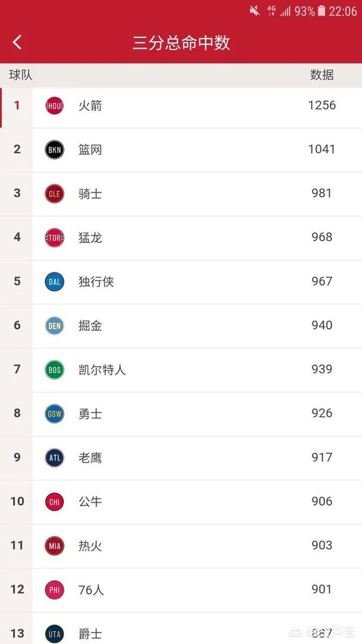Tap the Atlanta Hawks ATL logo
This screenshot has width=362, height=644.
[54, 457]
